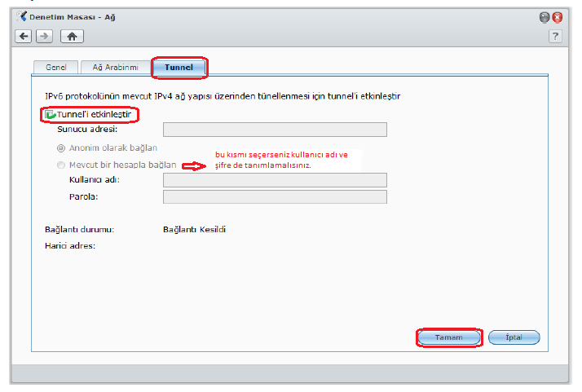The height and width of the screenshot is (392, 582).
Task: Switch to the Genel tab
Action: tap(56, 68)
